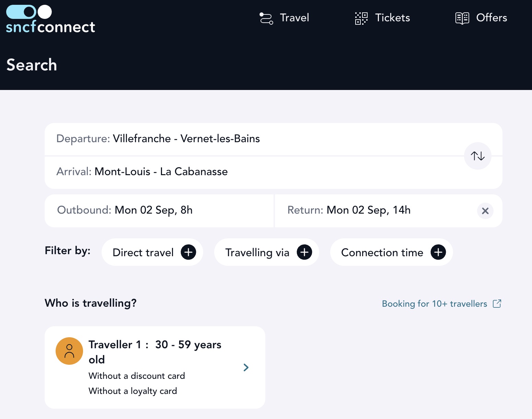Edit the Departure station field

point(254,139)
